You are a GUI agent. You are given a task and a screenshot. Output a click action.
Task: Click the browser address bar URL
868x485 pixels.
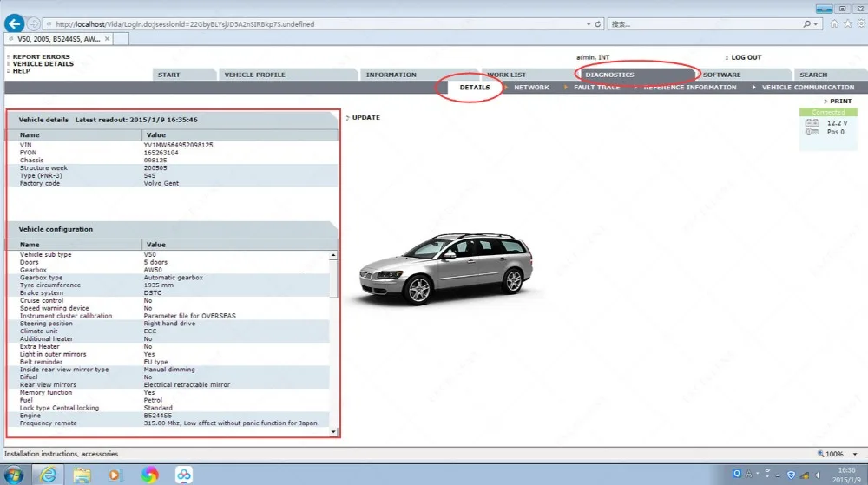point(185,24)
